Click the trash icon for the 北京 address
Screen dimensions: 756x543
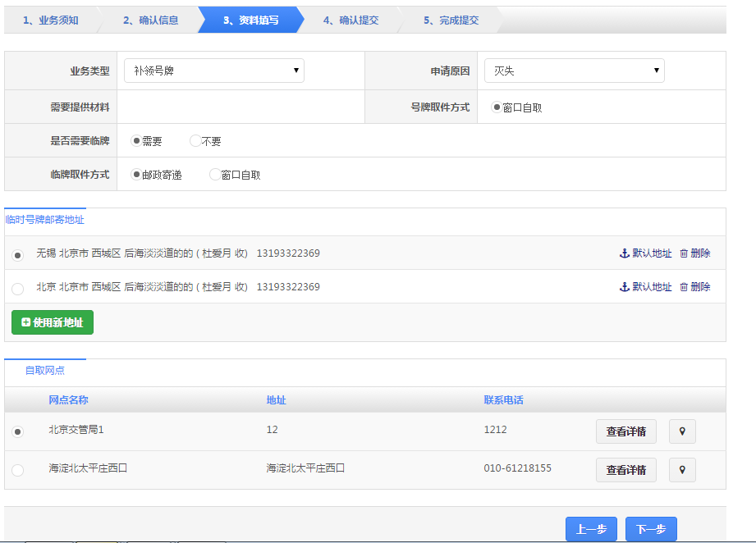(684, 287)
